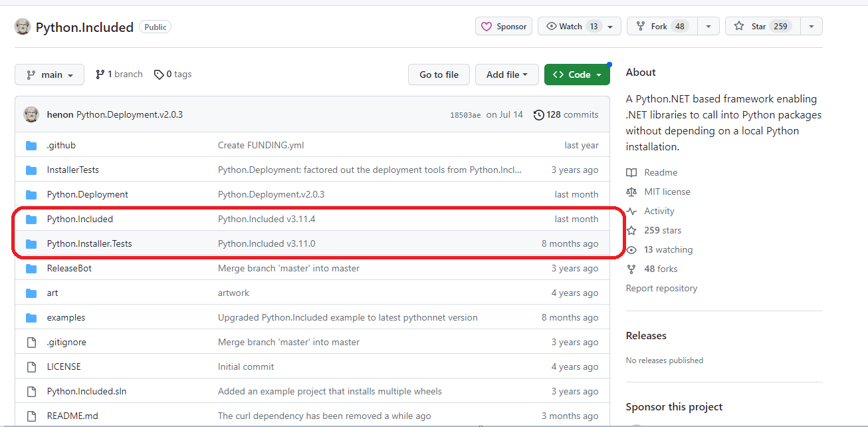Open the Star lists dropdown arrow
The height and width of the screenshot is (427, 868).
[812, 27]
